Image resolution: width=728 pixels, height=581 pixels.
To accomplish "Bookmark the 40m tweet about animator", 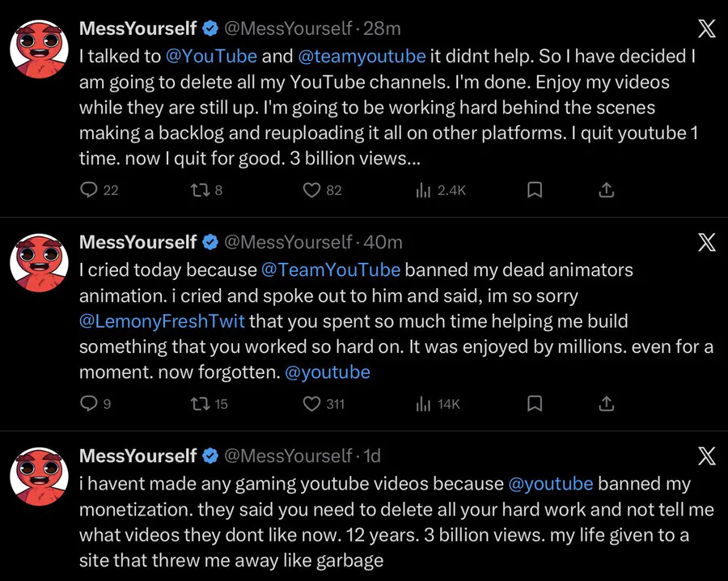I will [535, 404].
